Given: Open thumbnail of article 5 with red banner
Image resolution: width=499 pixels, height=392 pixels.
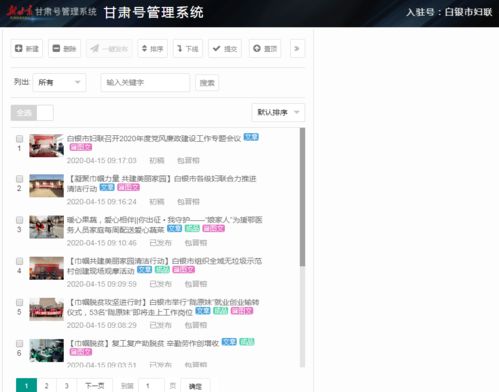Looking at the screenshot, I should click(46, 309).
